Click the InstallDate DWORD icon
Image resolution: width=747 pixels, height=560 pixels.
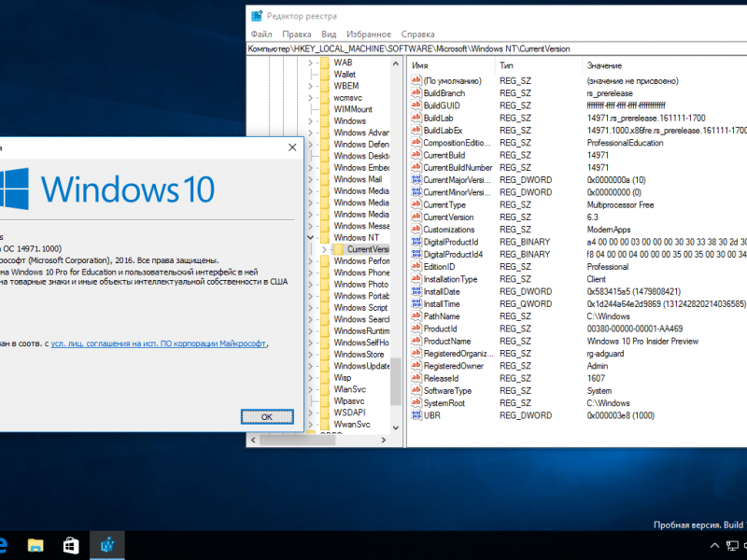pyautogui.click(x=416, y=291)
